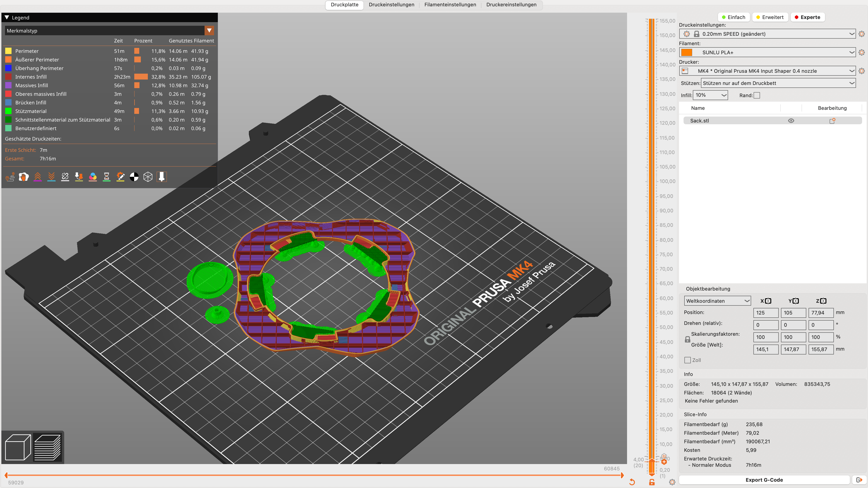Viewport: 868px width, 488px height.
Task: Click Export G-Code button
Action: click(764, 480)
